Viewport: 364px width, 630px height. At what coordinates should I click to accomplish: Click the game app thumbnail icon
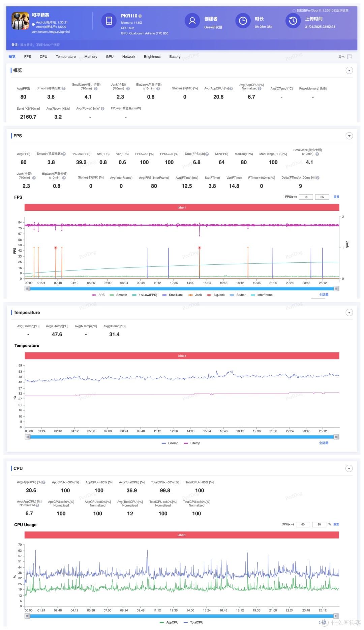point(20,21)
